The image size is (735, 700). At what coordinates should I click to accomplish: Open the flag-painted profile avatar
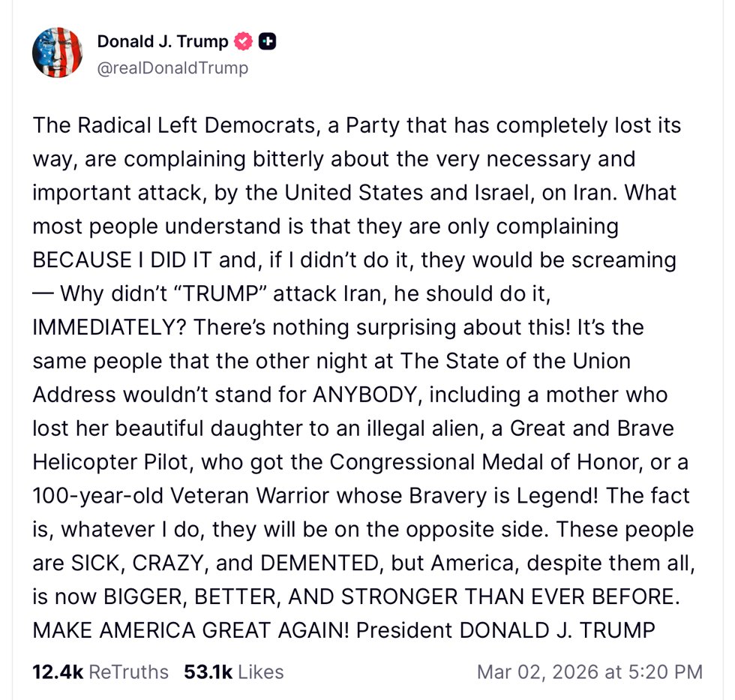(x=57, y=53)
